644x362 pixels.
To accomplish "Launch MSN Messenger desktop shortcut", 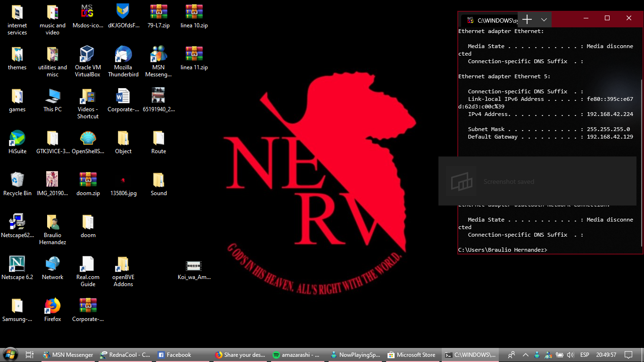I will pos(158,54).
